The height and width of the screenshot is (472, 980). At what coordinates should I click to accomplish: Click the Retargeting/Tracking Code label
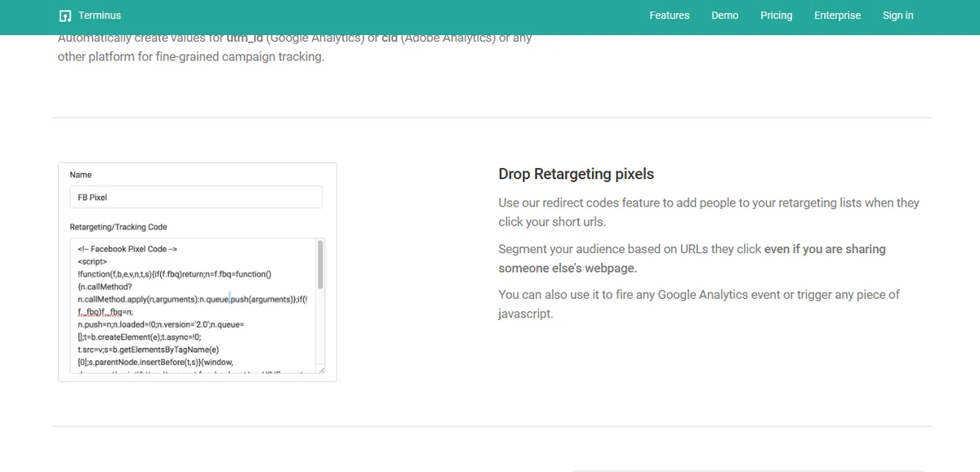click(x=118, y=227)
